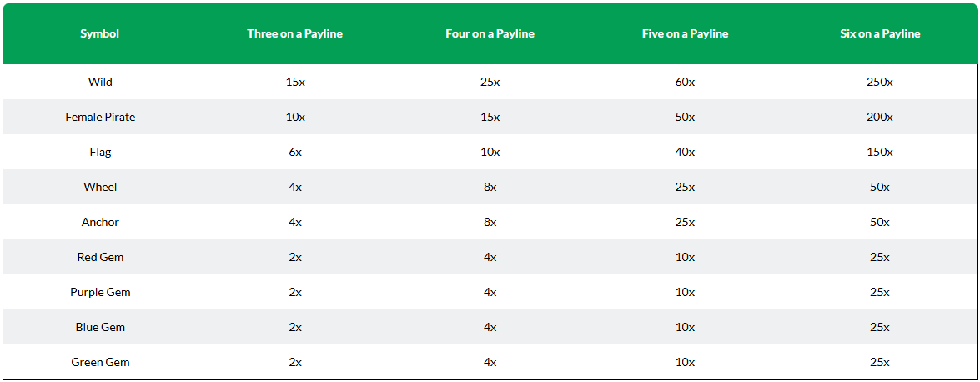The height and width of the screenshot is (382, 980).
Task: Select the 60x Wild five-payline value
Action: click(x=685, y=82)
